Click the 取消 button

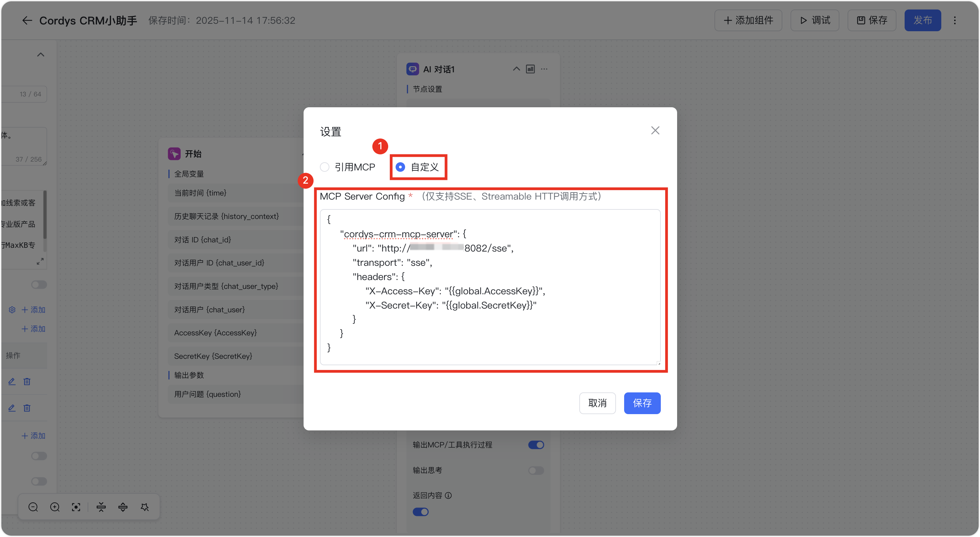pyautogui.click(x=597, y=403)
